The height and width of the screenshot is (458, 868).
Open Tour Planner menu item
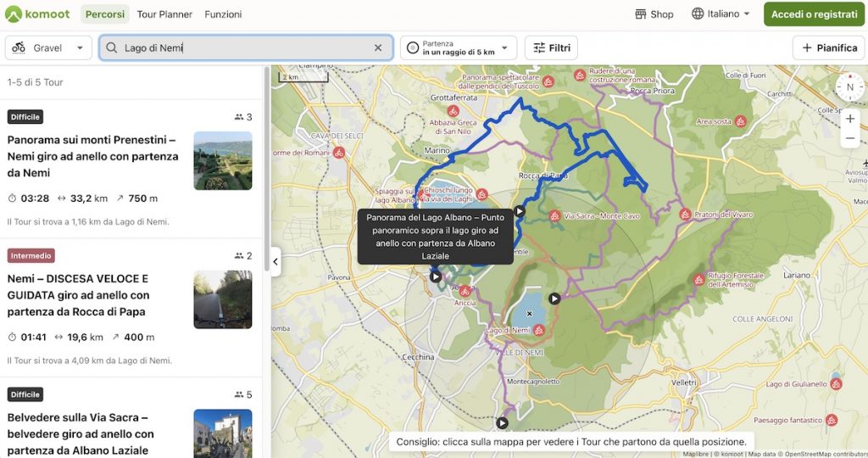pyautogui.click(x=164, y=14)
